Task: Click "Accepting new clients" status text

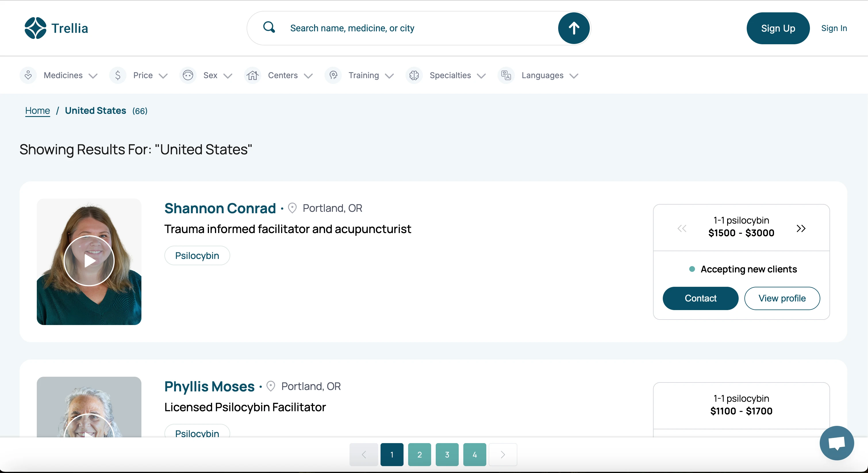Action: [x=749, y=269]
